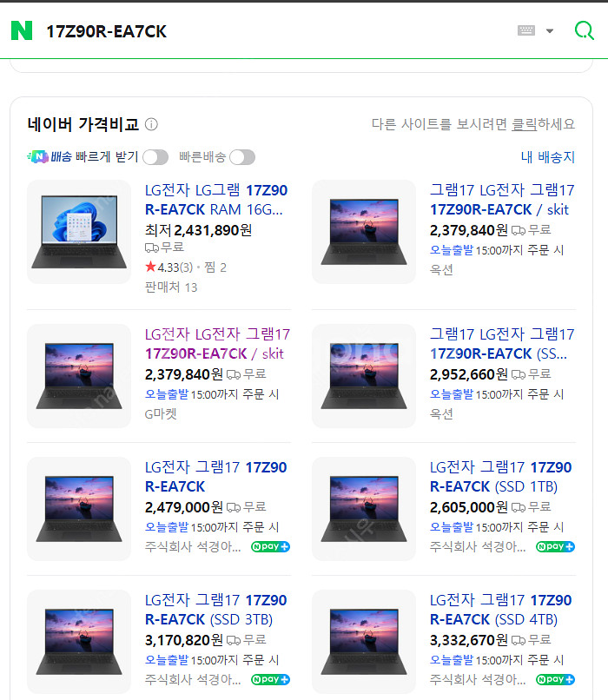Click the truck icon beside 3,170,820원
The height and width of the screenshot is (700, 608).
pyautogui.click(x=234, y=641)
